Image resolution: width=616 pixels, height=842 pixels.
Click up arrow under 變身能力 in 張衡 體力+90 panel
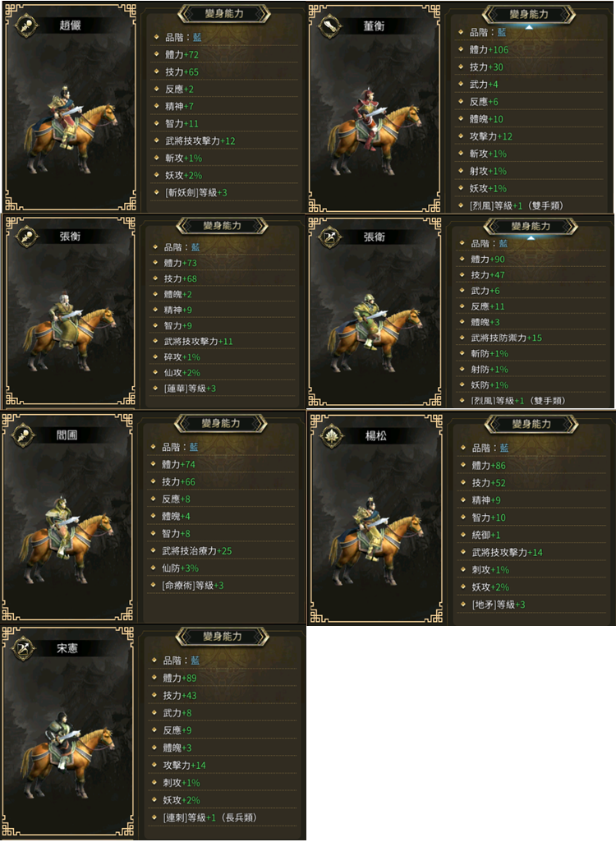coord(531,238)
